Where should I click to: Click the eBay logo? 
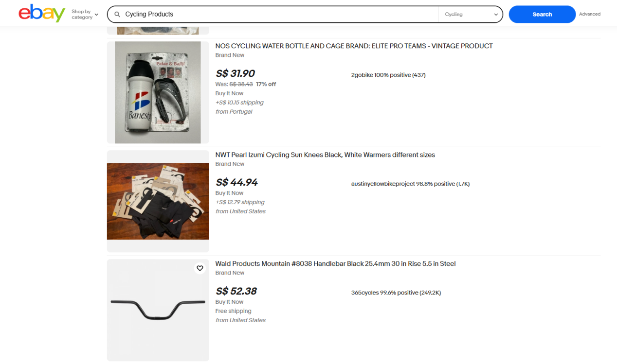pyautogui.click(x=41, y=14)
